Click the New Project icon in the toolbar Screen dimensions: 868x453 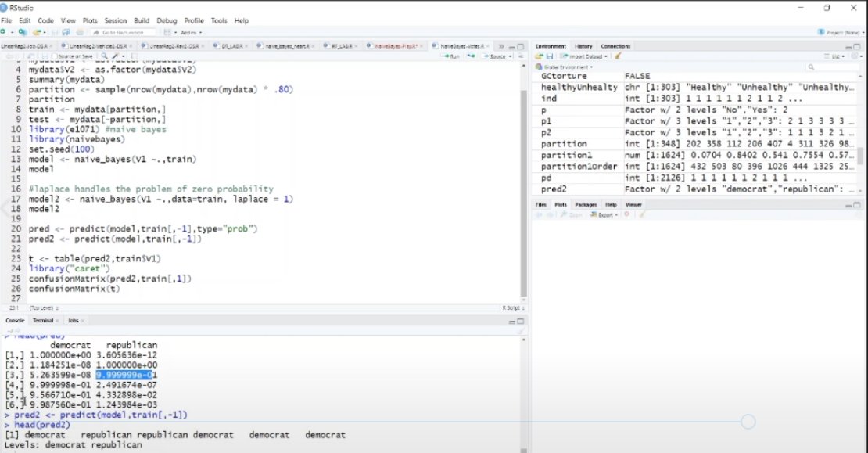23,33
